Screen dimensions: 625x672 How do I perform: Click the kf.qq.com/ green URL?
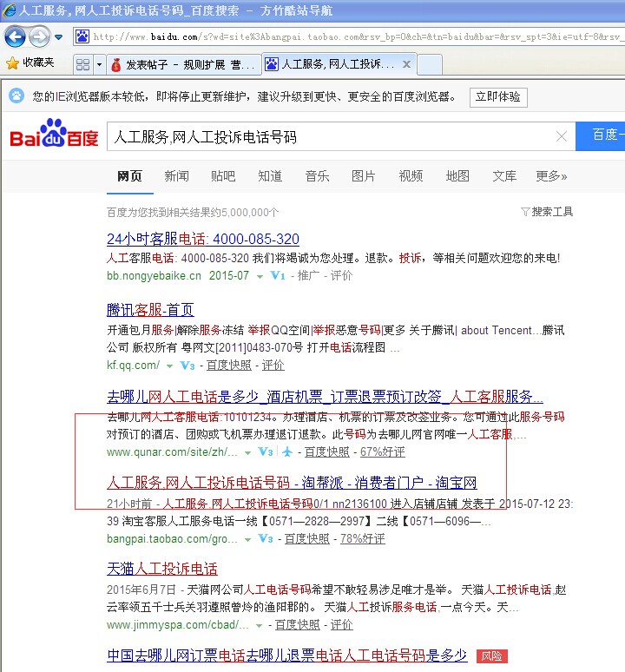(133, 366)
